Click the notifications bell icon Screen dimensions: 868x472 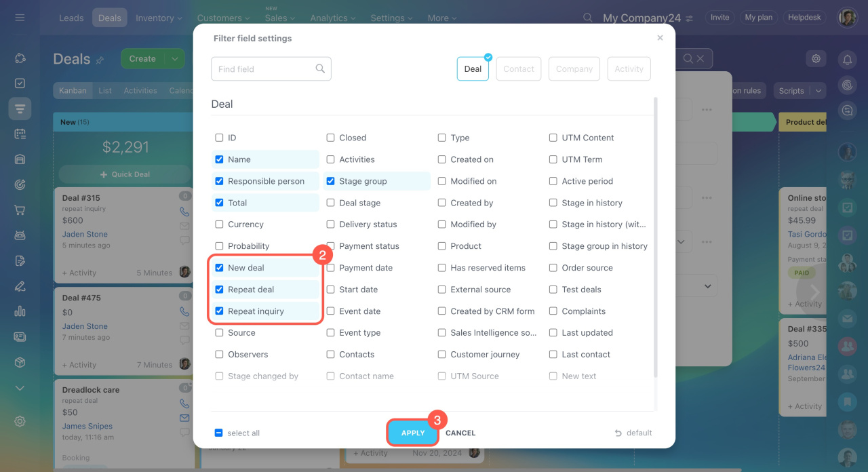[847, 60]
